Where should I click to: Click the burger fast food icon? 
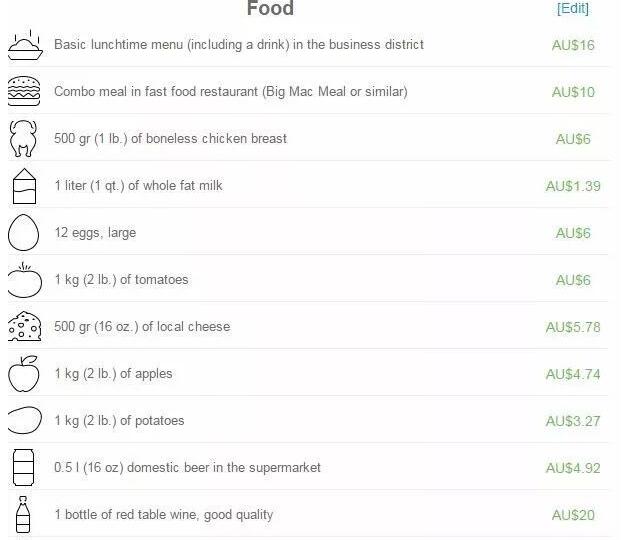coord(23,92)
